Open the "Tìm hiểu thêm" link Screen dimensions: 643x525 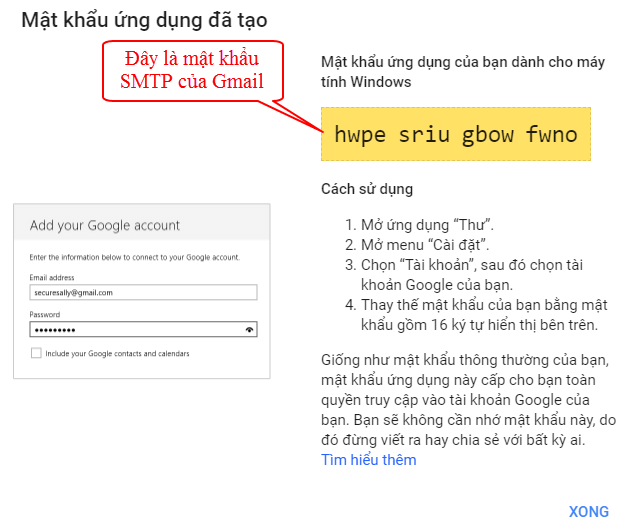[368, 460]
